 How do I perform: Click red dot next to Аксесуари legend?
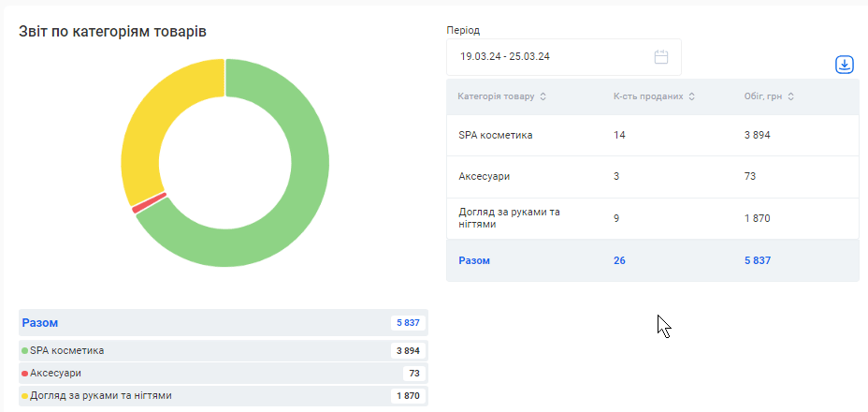click(x=25, y=374)
